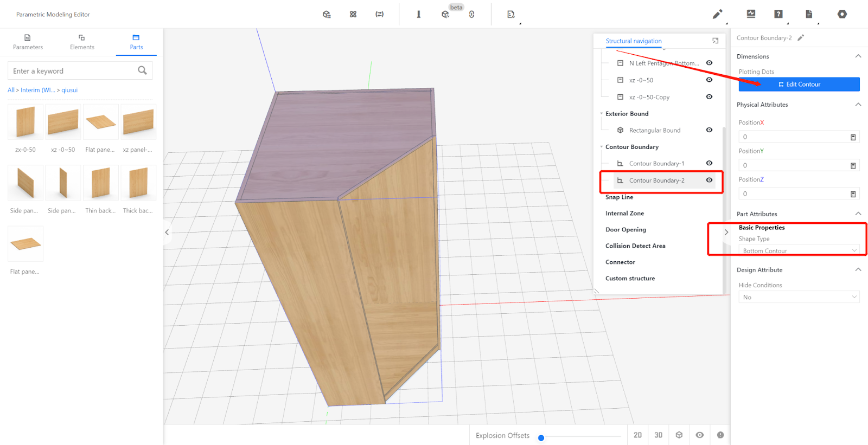Switch to 3D view mode
Image resolution: width=868 pixels, height=445 pixels.
coord(658,435)
